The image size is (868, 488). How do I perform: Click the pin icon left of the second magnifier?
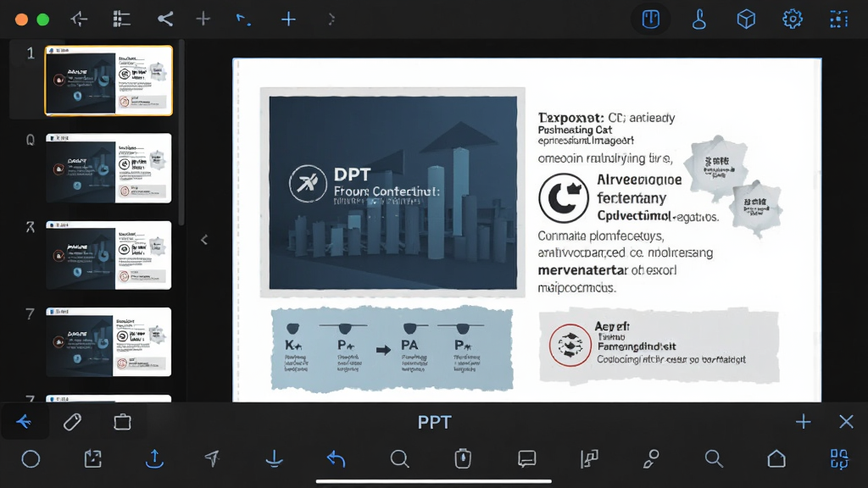(651, 458)
